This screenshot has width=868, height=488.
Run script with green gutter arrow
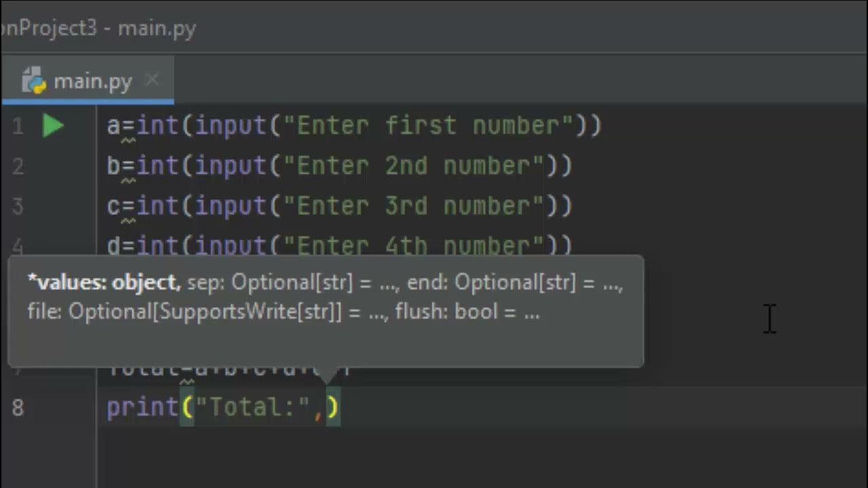53,125
